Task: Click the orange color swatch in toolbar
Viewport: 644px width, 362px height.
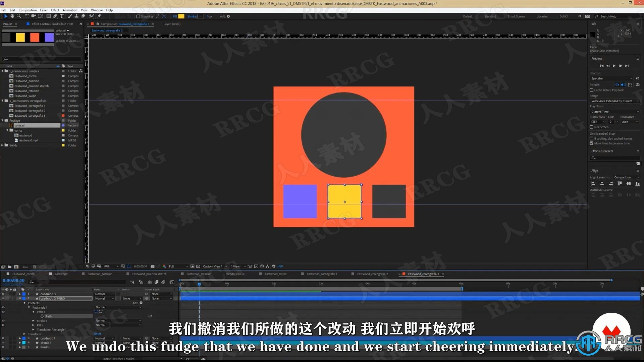Action: [35, 36]
